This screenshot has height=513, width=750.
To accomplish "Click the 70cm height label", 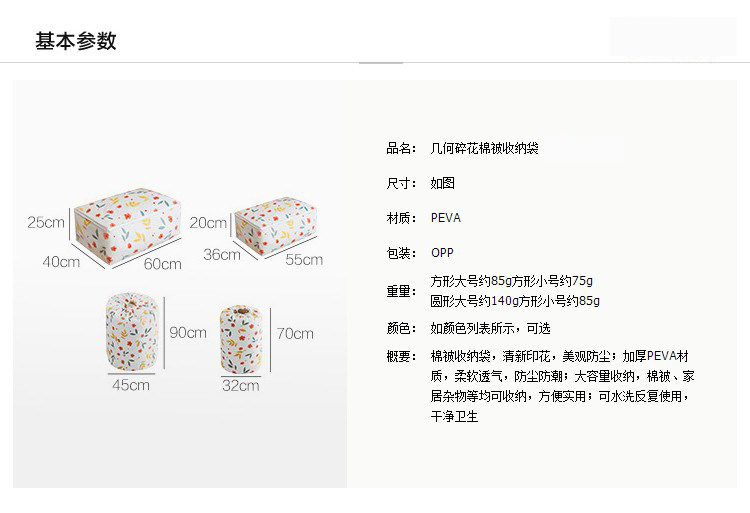I will click(295, 333).
